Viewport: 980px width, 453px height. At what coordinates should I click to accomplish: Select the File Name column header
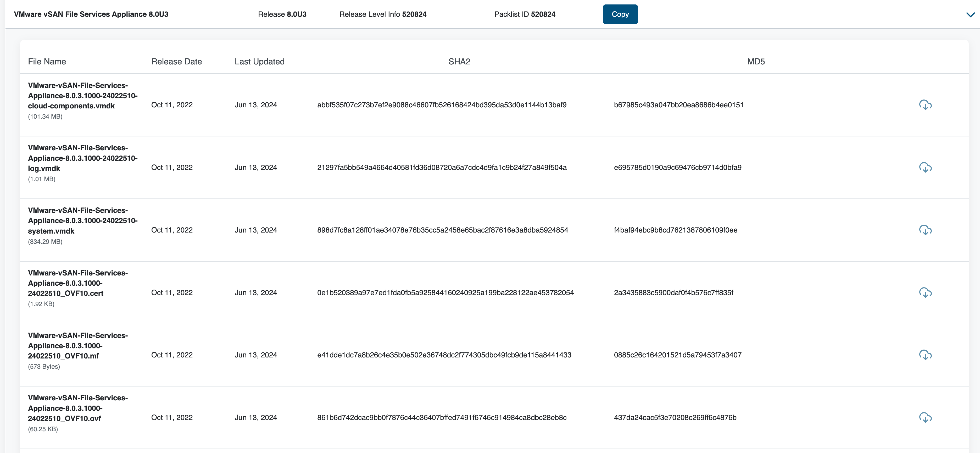(x=47, y=61)
